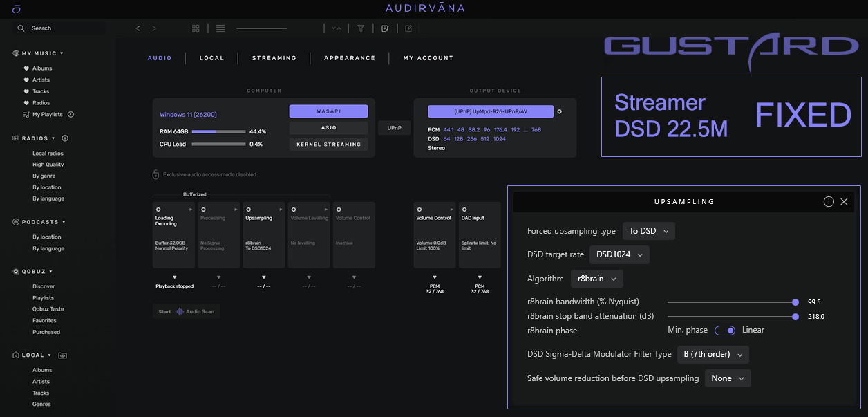Select Kernel Streaming driver mode
868x417 pixels.
click(328, 145)
